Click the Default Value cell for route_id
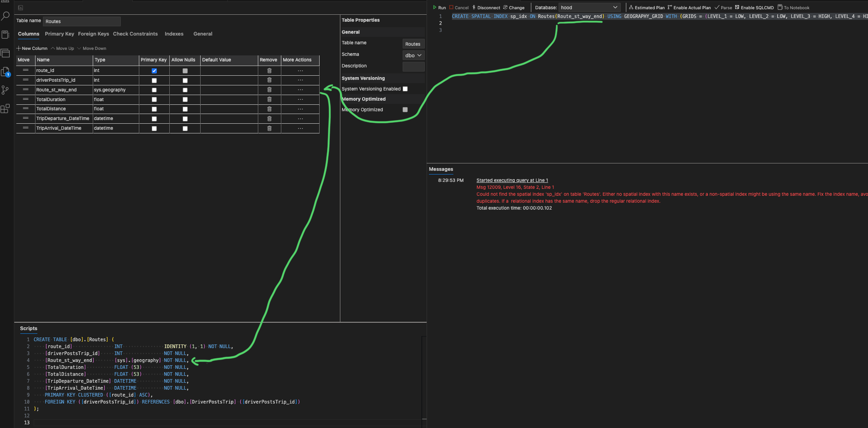This screenshot has height=428, width=868. [x=229, y=71]
